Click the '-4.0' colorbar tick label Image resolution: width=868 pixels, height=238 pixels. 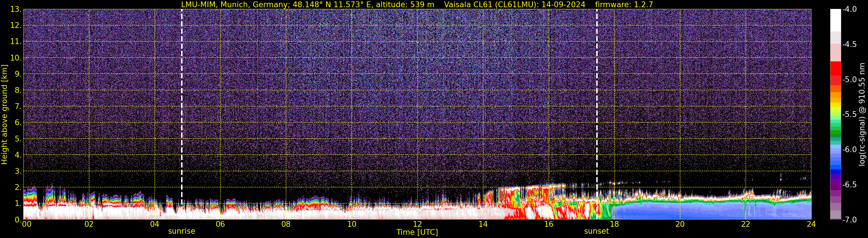click(x=850, y=9)
